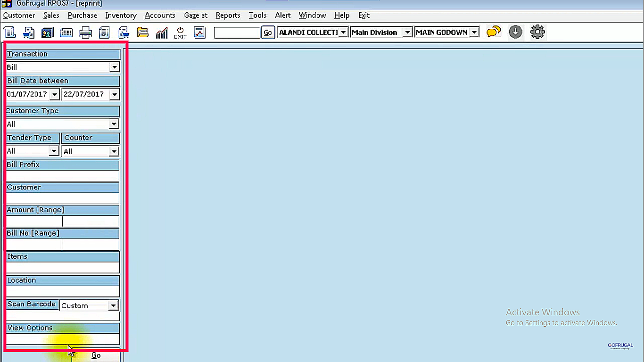Open the Sales menu

pyautogui.click(x=51, y=15)
